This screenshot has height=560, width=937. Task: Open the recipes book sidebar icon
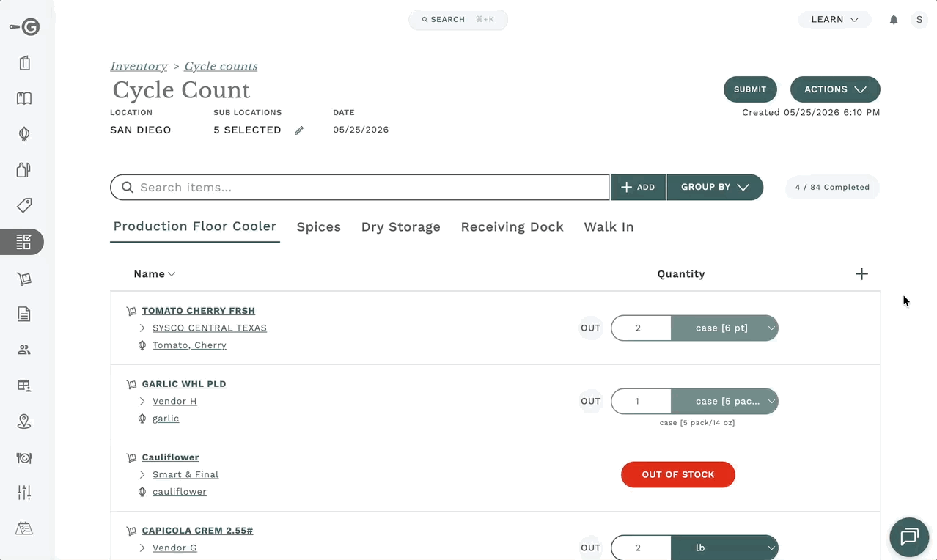24,98
